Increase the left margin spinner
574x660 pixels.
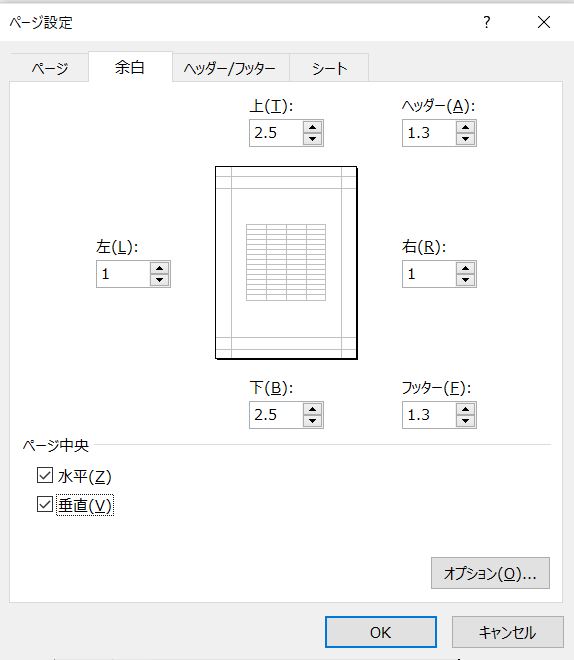point(159,269)
